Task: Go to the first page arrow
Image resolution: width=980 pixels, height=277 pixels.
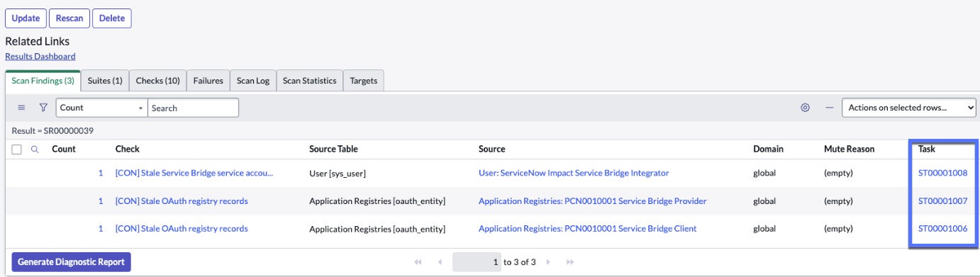Action: coord(418,262)
